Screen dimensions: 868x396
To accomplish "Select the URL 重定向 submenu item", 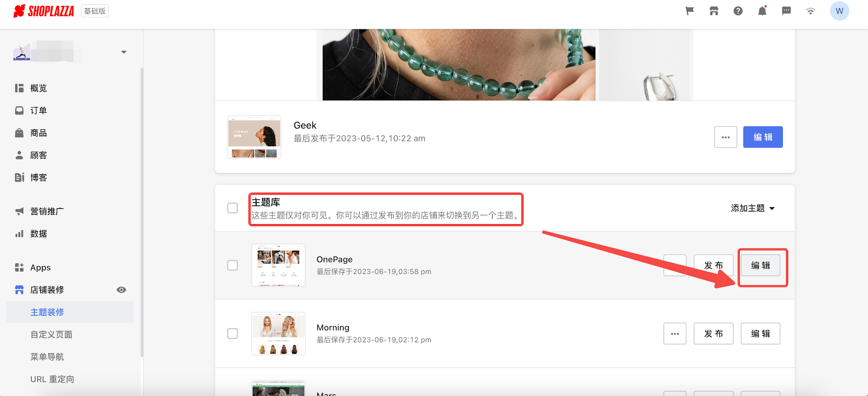I will pyautogui.click(x=52, y=379).
